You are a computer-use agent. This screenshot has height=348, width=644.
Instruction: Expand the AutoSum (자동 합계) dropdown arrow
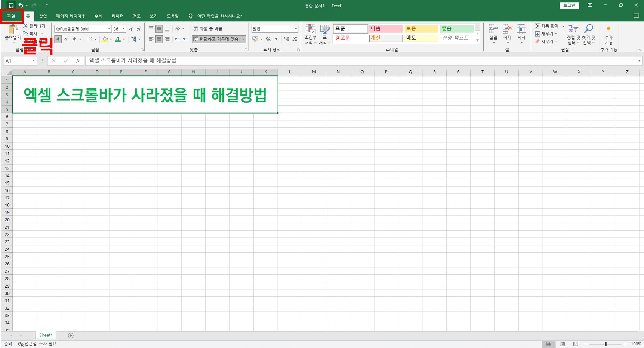tap(563, 26)
